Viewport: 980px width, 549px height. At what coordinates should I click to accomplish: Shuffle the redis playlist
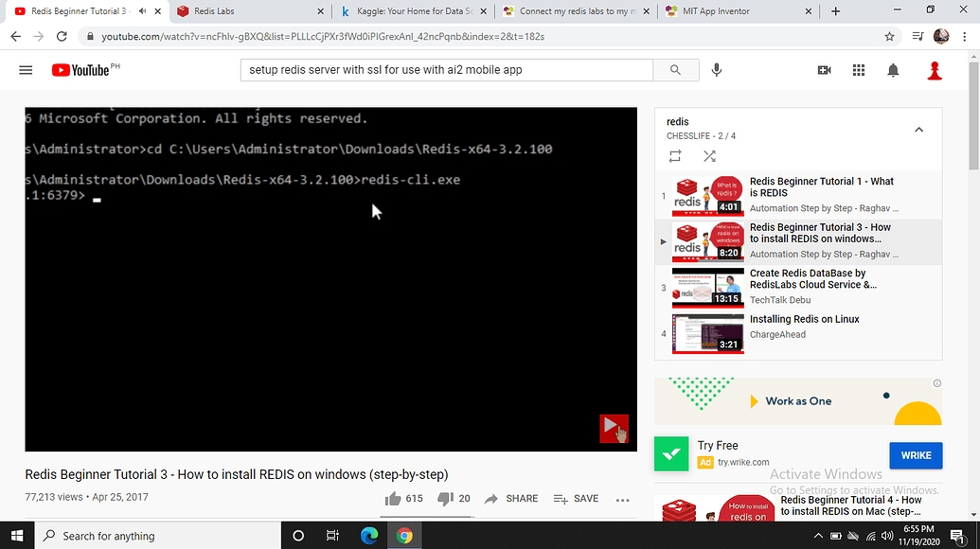tap(709, 156)
